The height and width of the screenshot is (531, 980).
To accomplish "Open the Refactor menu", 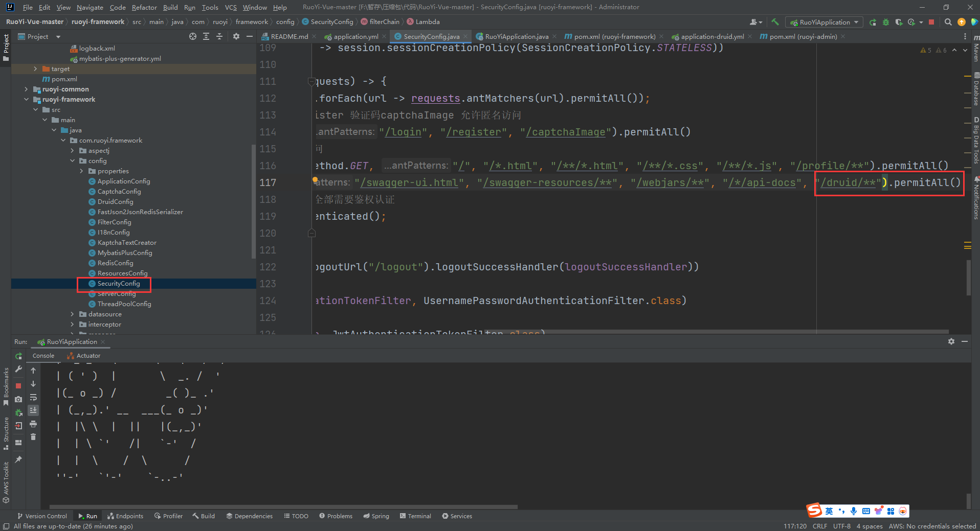I will [x=144, y=7].
